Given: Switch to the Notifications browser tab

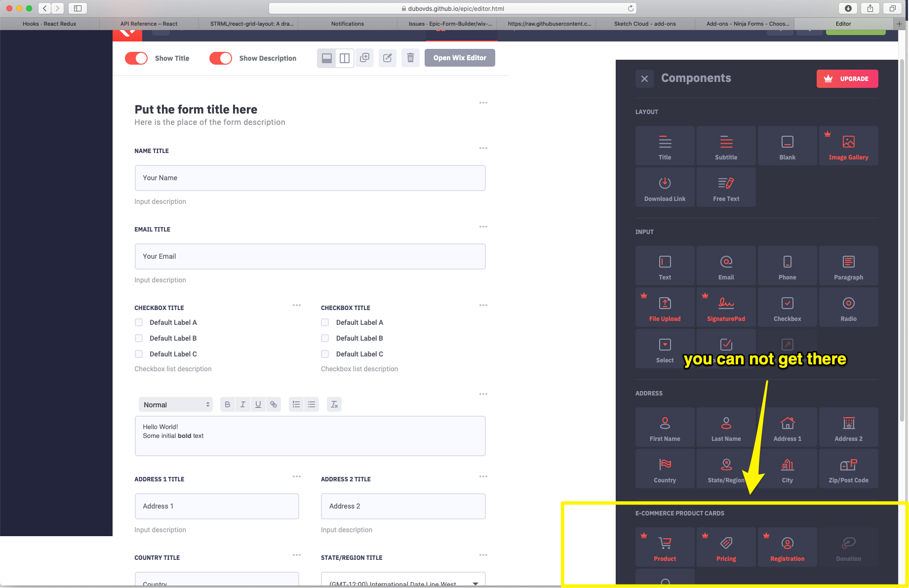Looking at the screenshot, I should coord(347,23).
